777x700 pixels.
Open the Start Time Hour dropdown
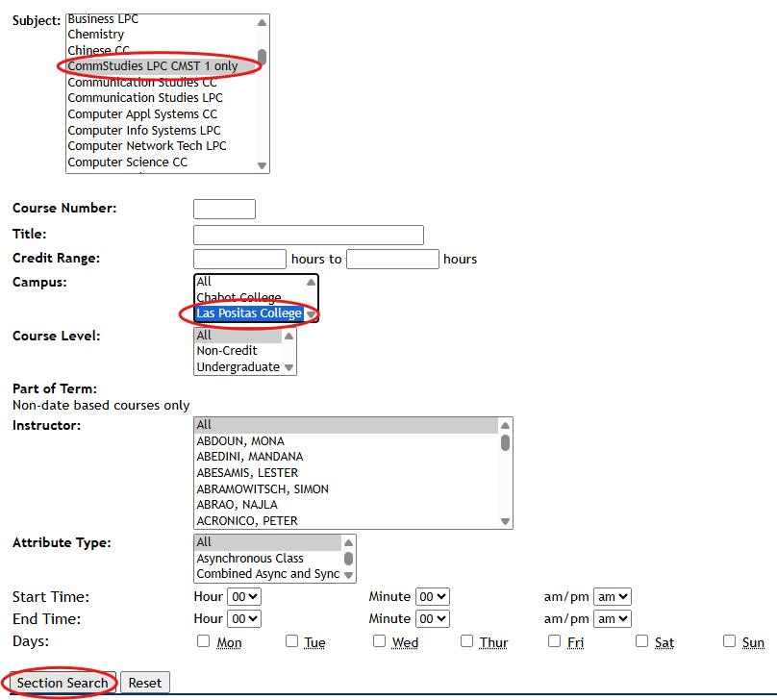point(244,597)
